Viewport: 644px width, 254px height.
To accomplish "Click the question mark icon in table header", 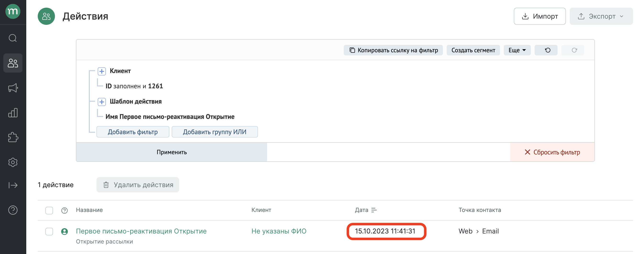I will [x=64, y=210].
